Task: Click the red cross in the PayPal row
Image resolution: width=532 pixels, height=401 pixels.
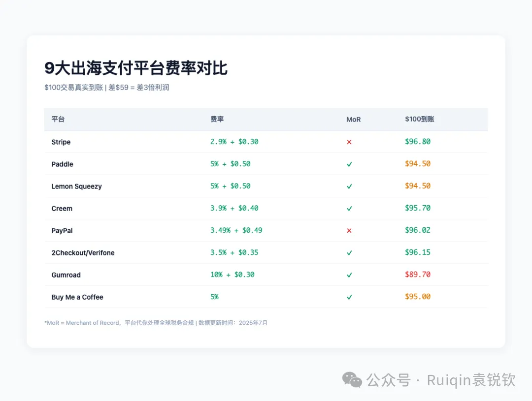Action: click(349, 230)
